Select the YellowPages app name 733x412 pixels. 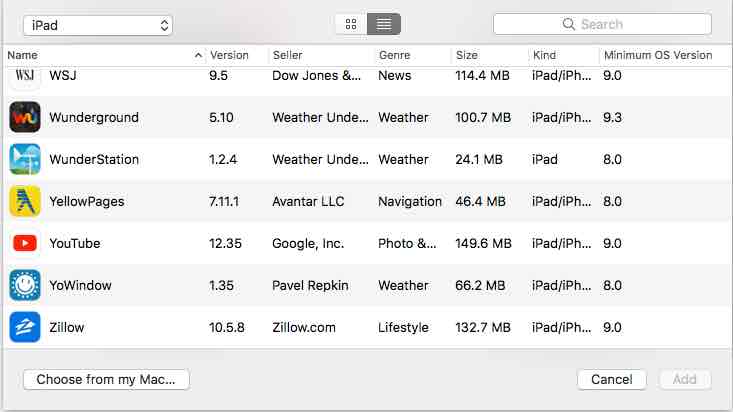coord(87,202)
